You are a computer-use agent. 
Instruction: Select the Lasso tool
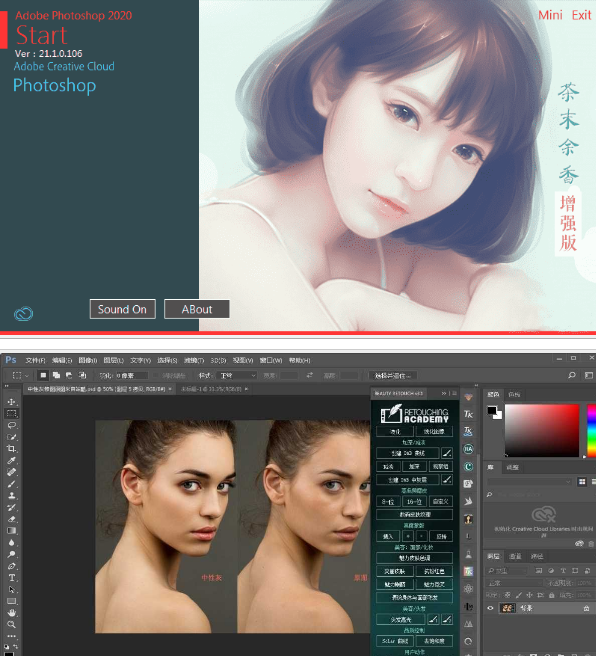tap(11, 425)
